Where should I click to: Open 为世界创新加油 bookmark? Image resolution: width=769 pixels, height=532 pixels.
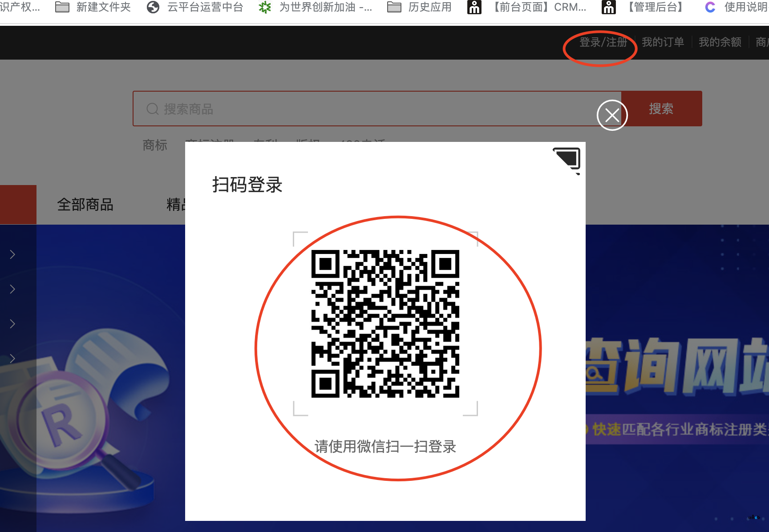[x=315, y=7]
